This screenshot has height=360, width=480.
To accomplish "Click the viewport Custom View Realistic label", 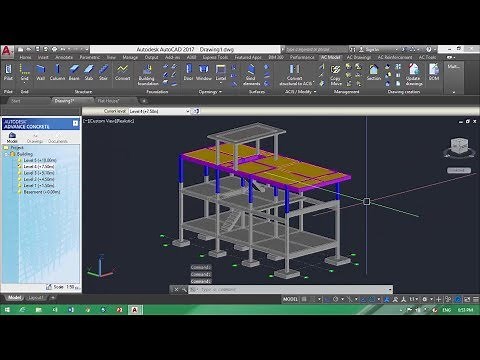I will click(x=109, y=121).
